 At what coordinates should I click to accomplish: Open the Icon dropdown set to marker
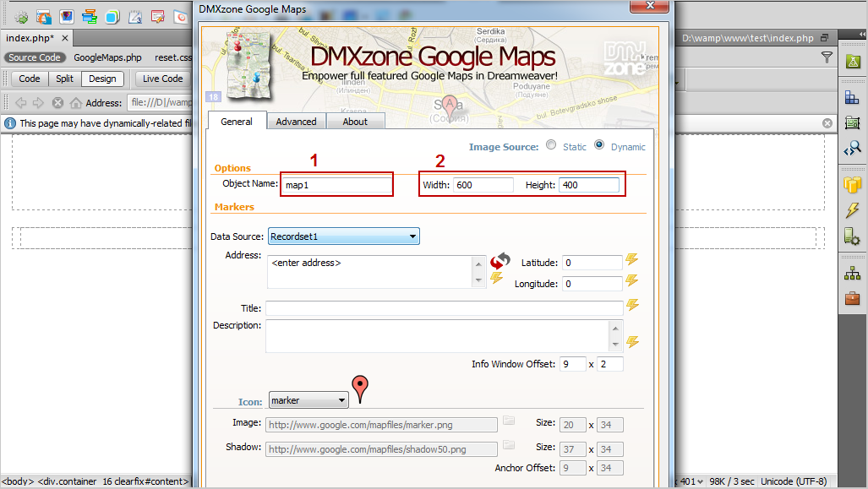(x=308, y=400)
